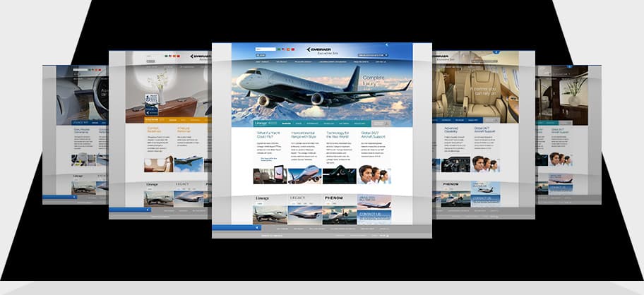Image resolution: width=644 pixels, height=295 pixels.
Task: Click the Contact Us banner on second-right page
Action: (486, 200)
